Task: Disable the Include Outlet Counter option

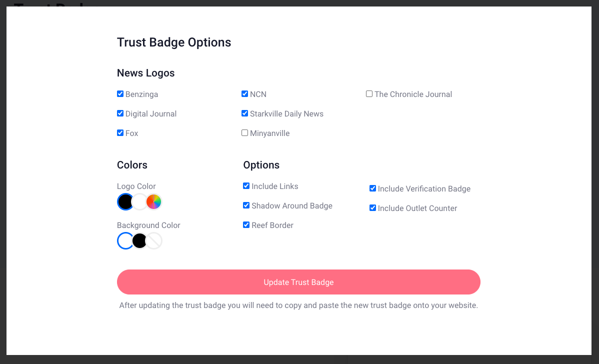Action: (x=373, y=208)
